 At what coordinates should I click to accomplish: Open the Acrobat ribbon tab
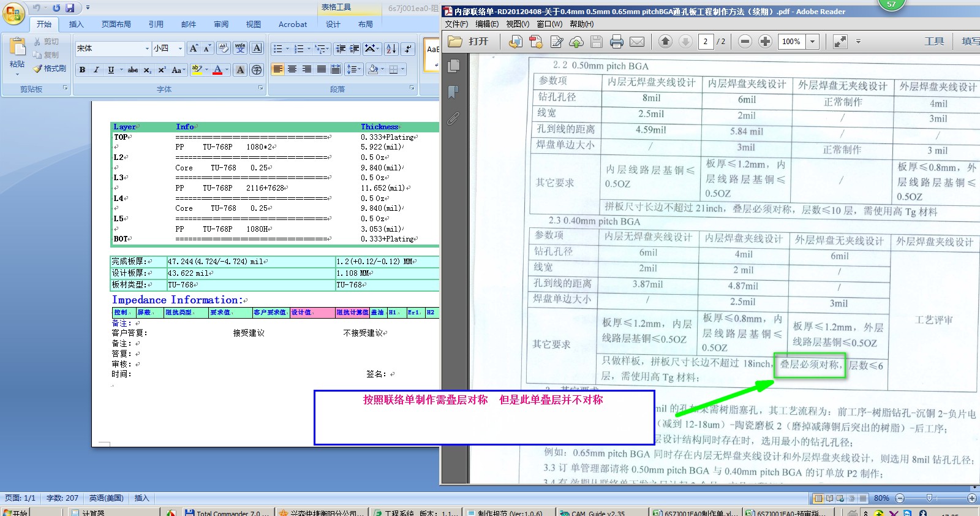coord(293,25)
